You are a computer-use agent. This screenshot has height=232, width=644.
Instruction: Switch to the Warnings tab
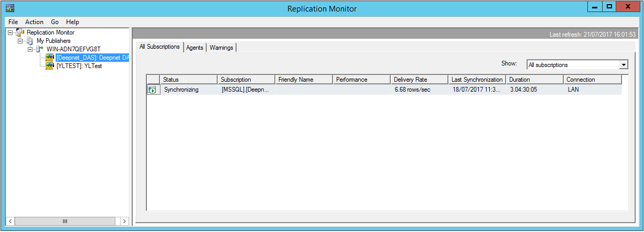221,48
